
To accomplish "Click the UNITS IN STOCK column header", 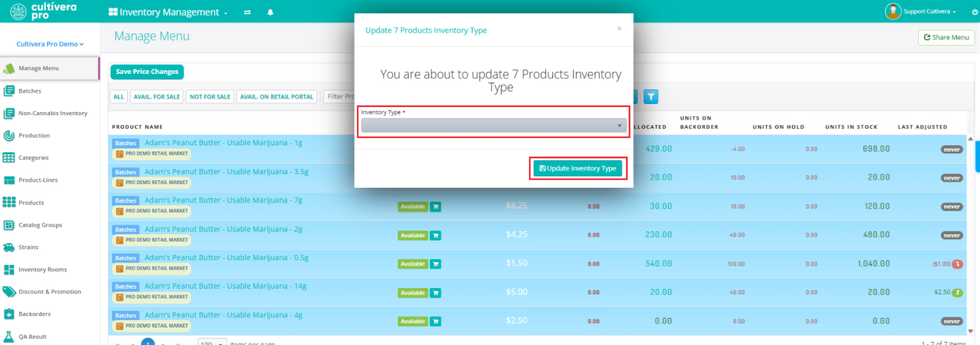I will (x=851, y=127).
